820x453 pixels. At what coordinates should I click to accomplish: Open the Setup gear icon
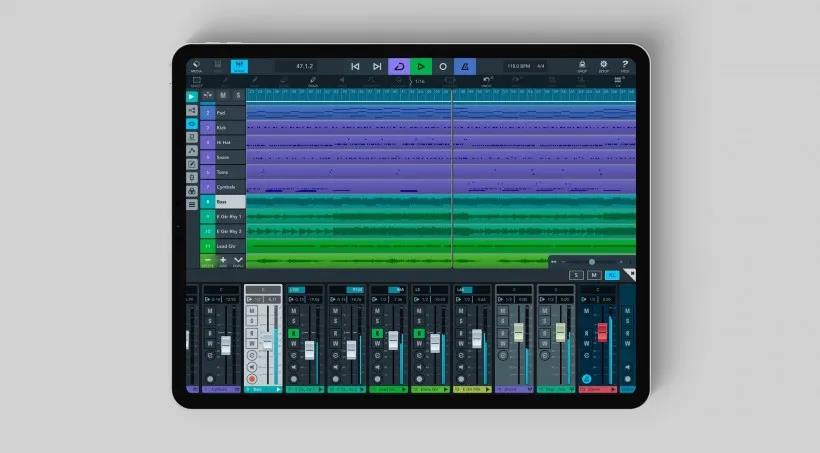point(603,66)
